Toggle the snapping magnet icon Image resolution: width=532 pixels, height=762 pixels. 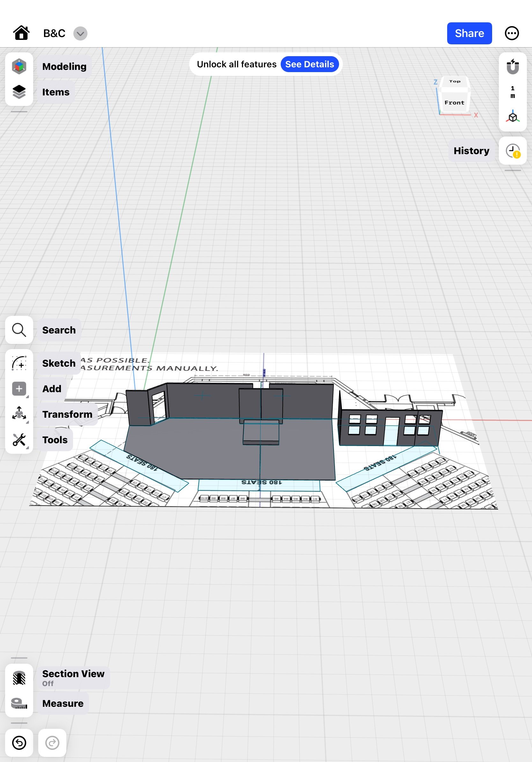click(x=513, y=66)
